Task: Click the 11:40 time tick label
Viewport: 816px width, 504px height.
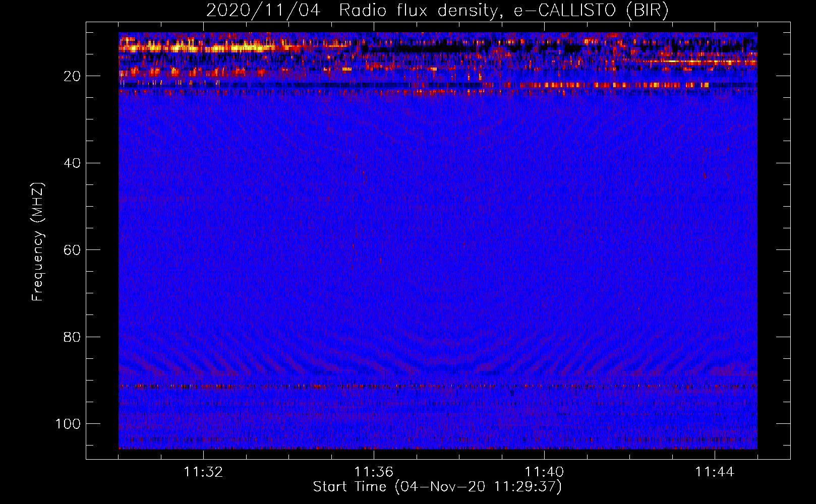Action: 544,472
